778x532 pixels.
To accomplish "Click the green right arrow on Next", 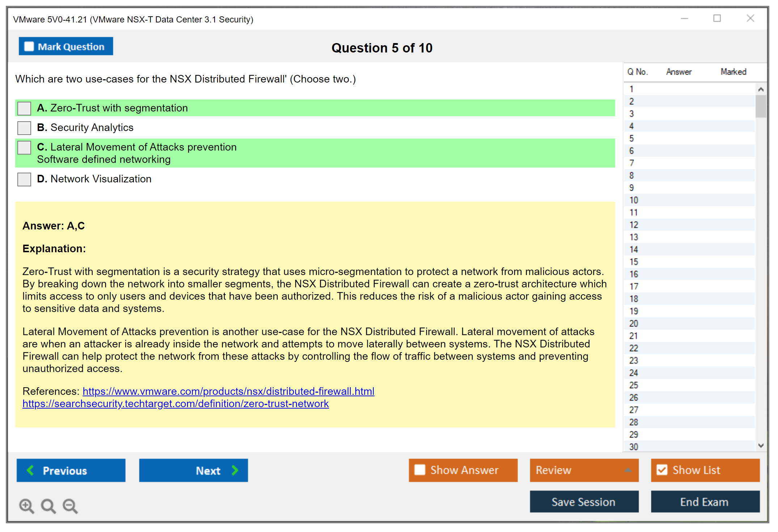I will pos(235,470).
